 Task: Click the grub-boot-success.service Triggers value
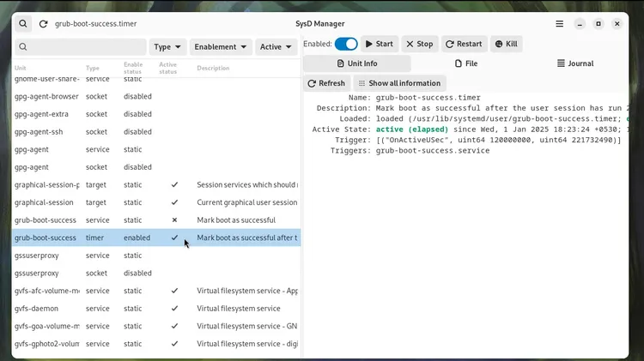pyautogui.click(x=433, y=151)
